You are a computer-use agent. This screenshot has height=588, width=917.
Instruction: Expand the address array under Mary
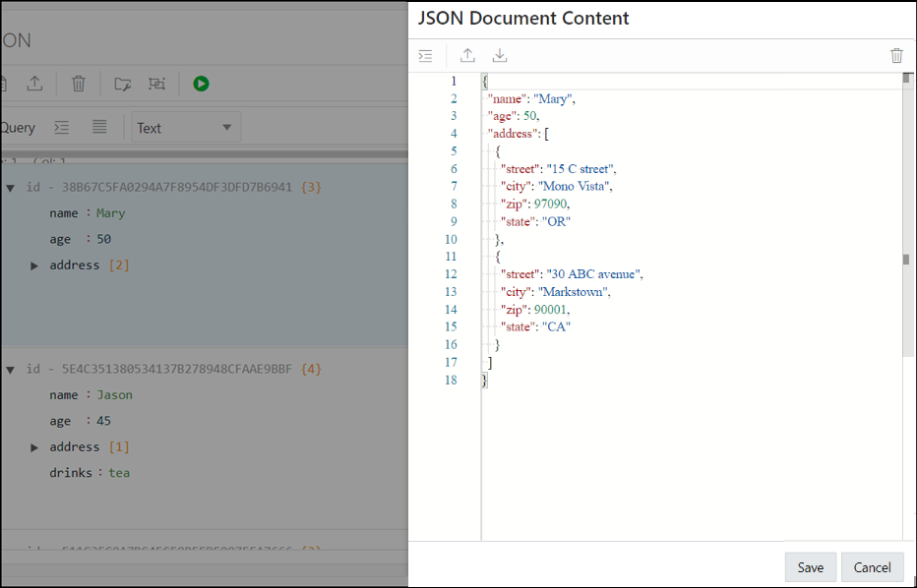(34, 265)
